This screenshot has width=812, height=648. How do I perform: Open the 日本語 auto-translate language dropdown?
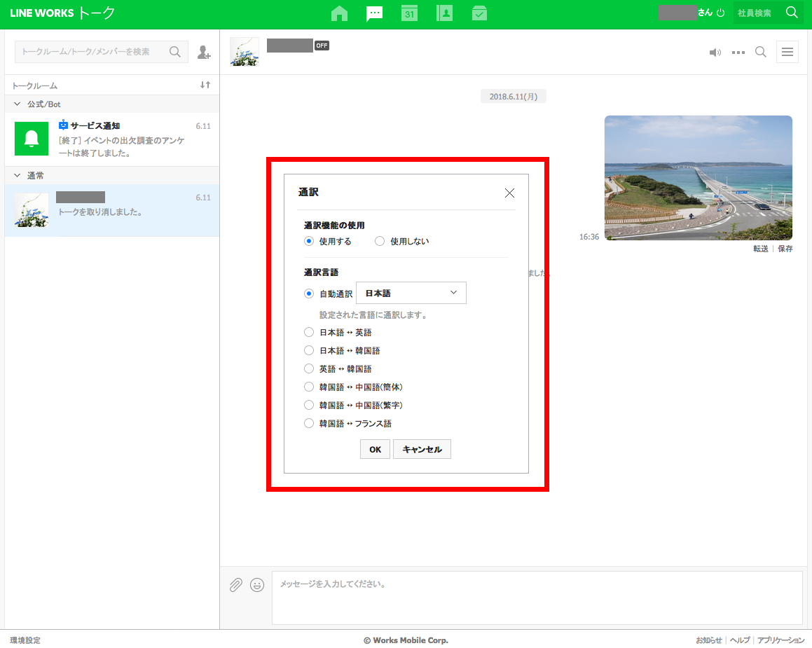(411, 293)
